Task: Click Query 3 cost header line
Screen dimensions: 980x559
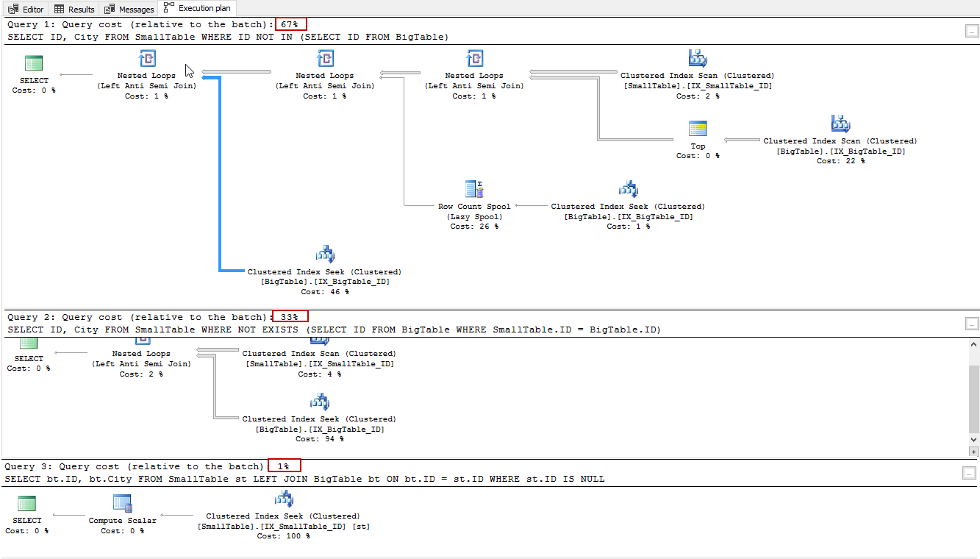Action: pyautogui.click(x=153, y=466)
